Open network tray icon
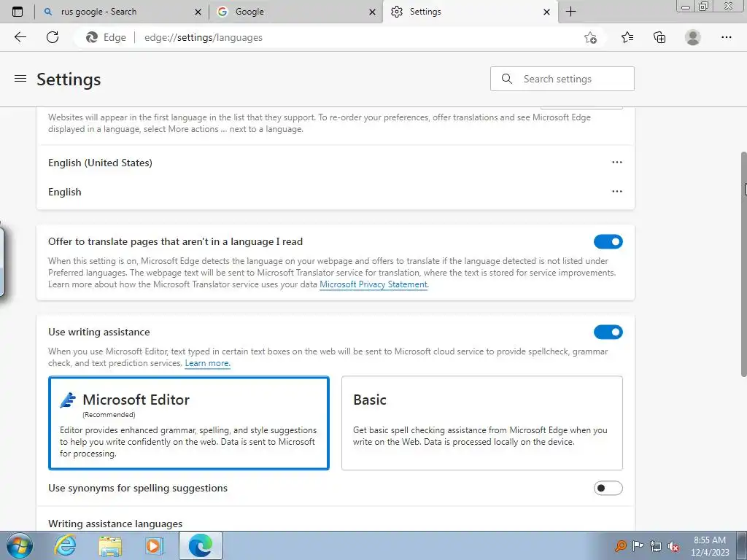 pyautogui.click(x=656, y=546)
